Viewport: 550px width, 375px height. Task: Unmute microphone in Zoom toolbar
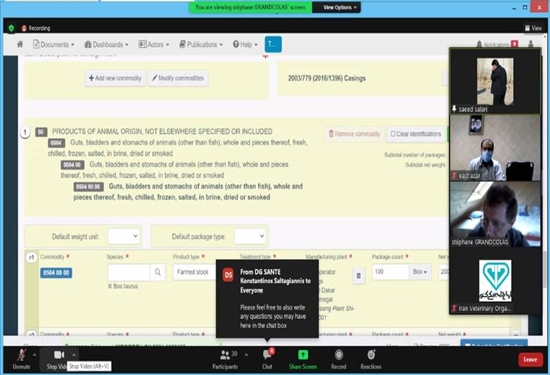point(22,355)
